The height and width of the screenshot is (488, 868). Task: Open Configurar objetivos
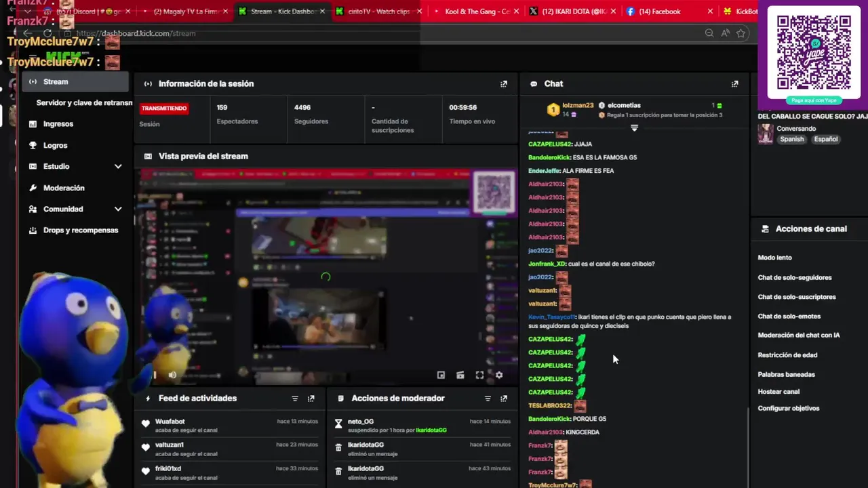pyautogui.click(x=789, y=409)
